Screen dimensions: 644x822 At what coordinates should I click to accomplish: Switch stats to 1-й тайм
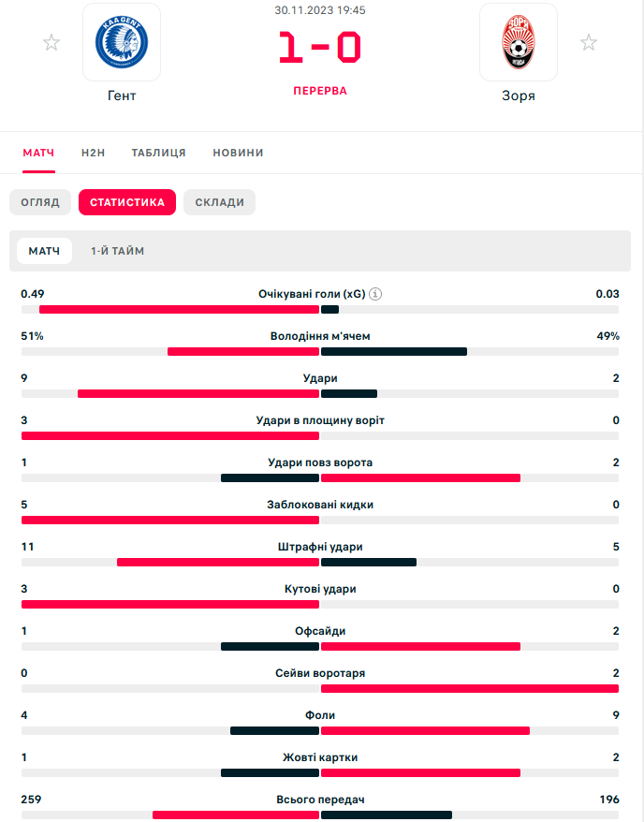[x=117, y=251]
